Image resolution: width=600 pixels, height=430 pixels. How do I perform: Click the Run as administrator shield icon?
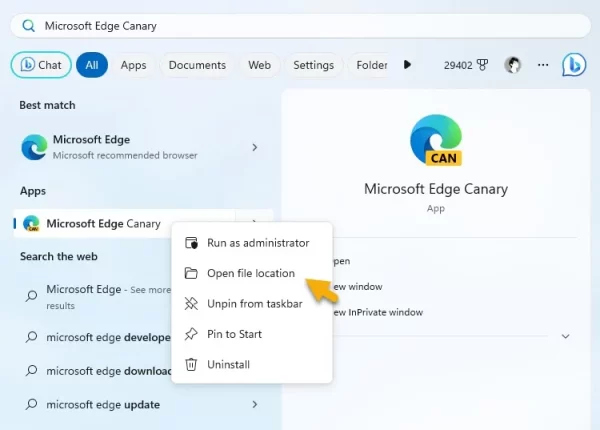[x=191, y=243]
